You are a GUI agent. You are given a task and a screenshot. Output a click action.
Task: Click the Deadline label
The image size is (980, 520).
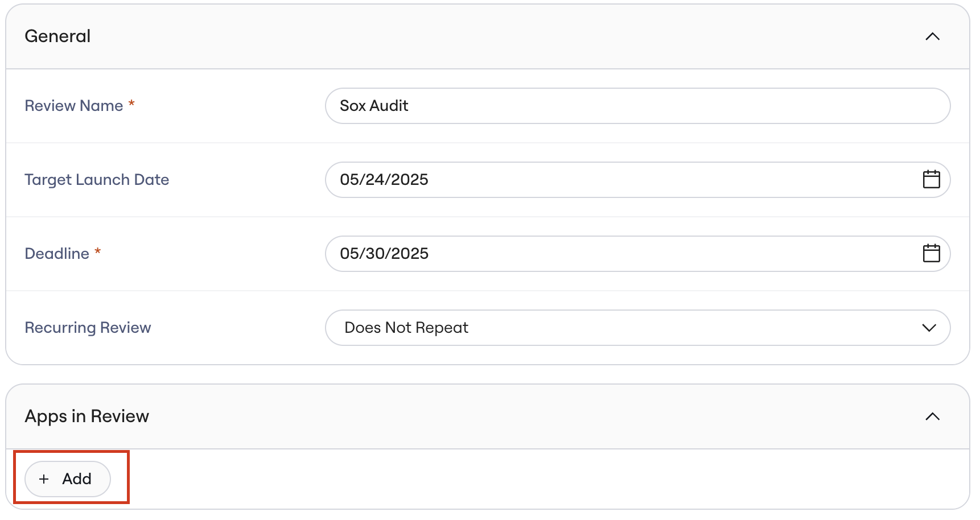click(57, 254)
